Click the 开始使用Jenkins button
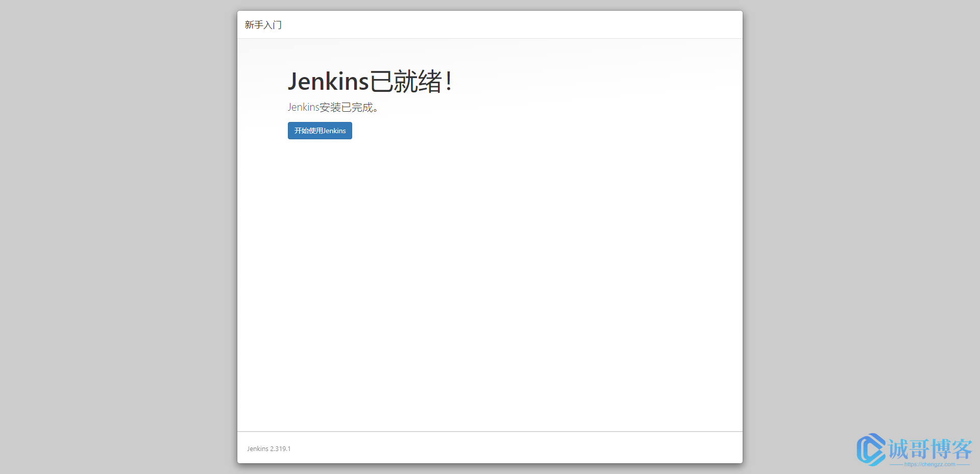980x474 pixels. 320,131
